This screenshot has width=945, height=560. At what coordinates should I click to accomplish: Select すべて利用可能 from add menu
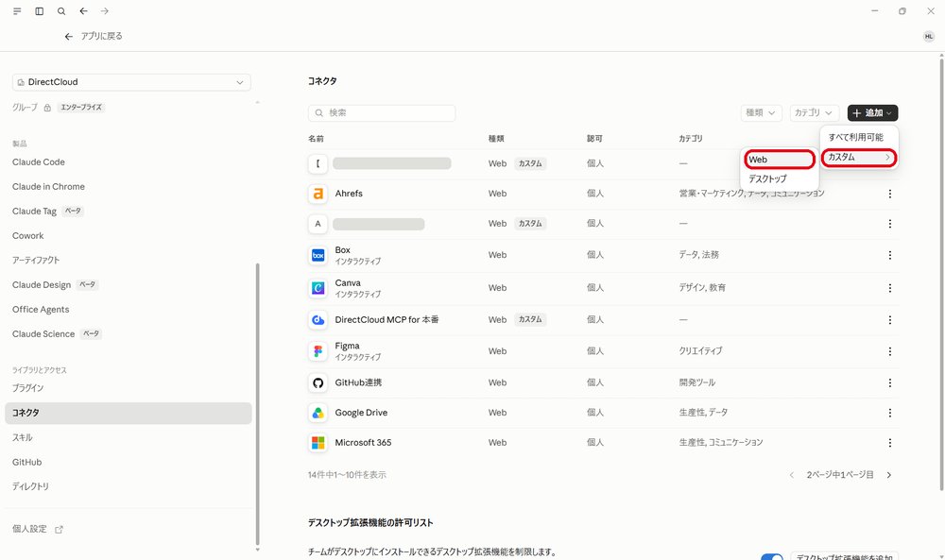[856, 137]
